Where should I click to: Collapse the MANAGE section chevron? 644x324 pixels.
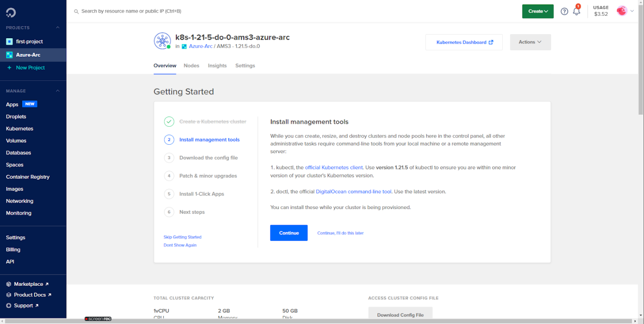pos(58,91)
